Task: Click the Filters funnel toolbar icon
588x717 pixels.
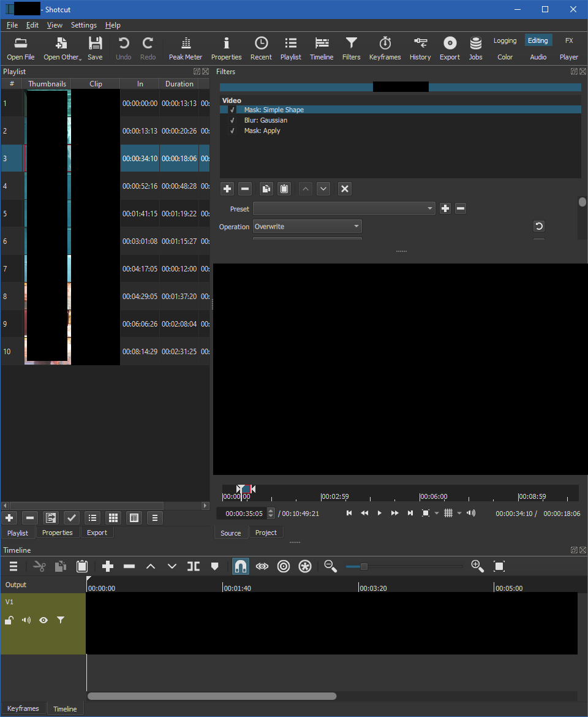Action: pos(352,48)
